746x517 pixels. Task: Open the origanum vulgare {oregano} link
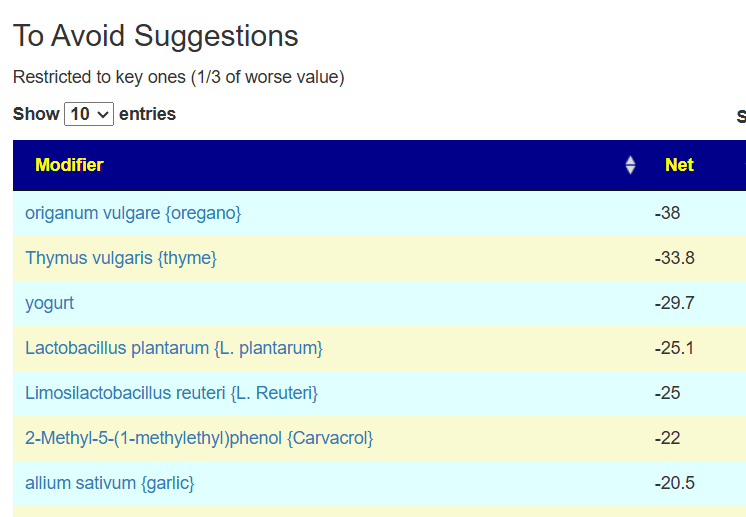tap(133, 213)
